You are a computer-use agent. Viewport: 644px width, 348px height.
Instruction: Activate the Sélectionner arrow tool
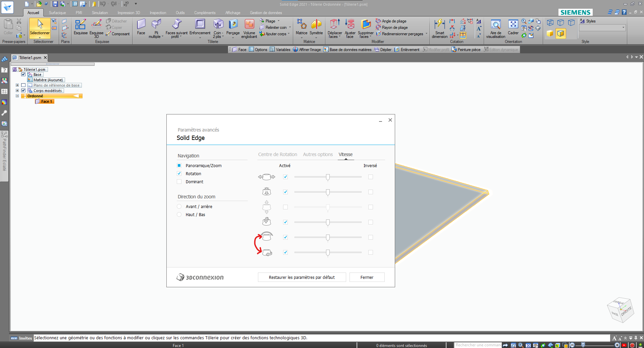pos(40,27)
